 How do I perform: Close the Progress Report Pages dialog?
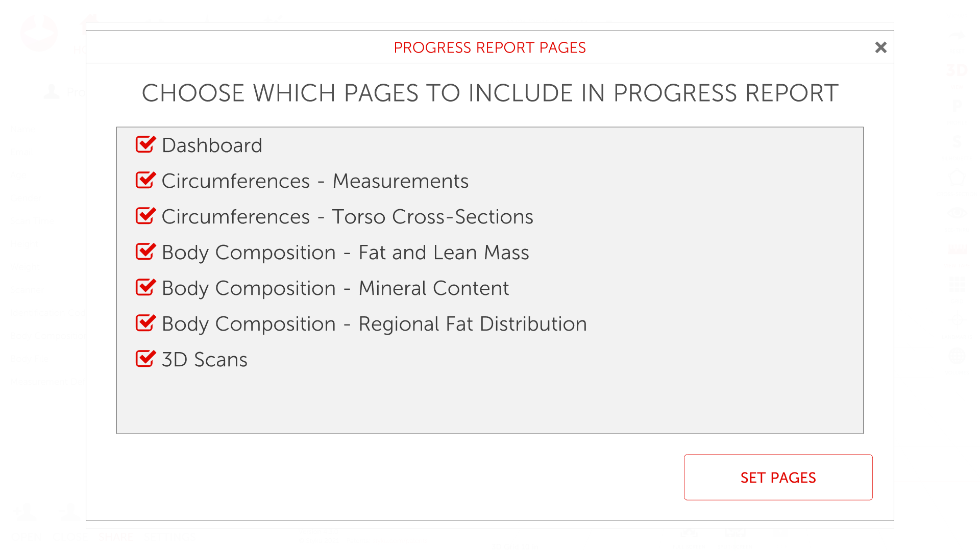pos(880,47)
